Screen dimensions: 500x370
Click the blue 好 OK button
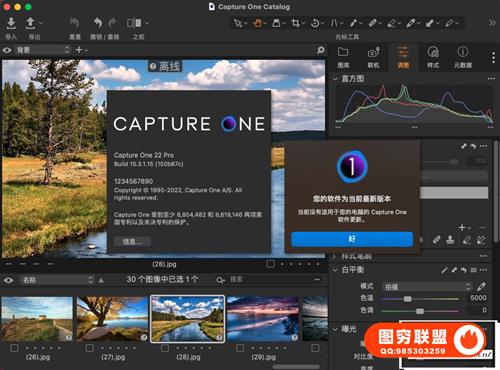click(352, 239)
